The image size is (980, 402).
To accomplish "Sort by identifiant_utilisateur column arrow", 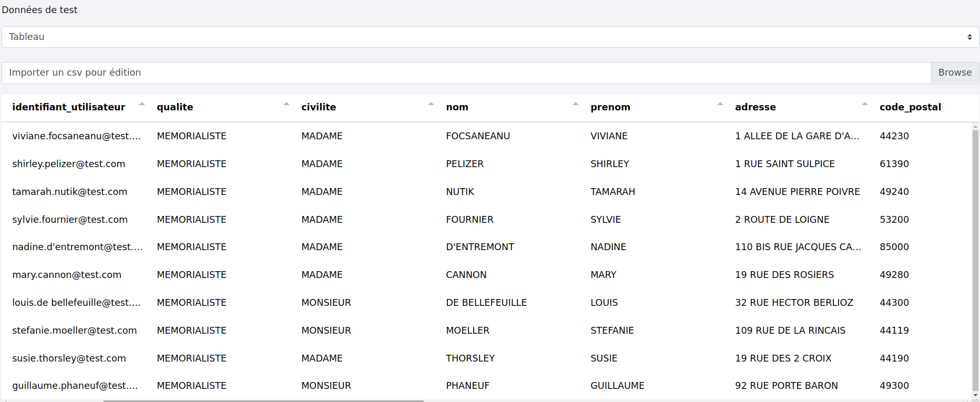I will point(141,104).
